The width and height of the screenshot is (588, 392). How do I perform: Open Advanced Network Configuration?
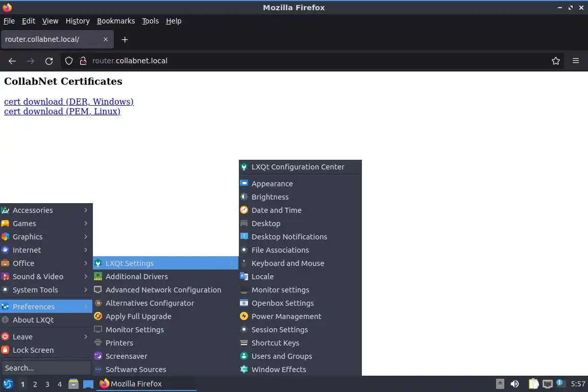pos(166,290)
